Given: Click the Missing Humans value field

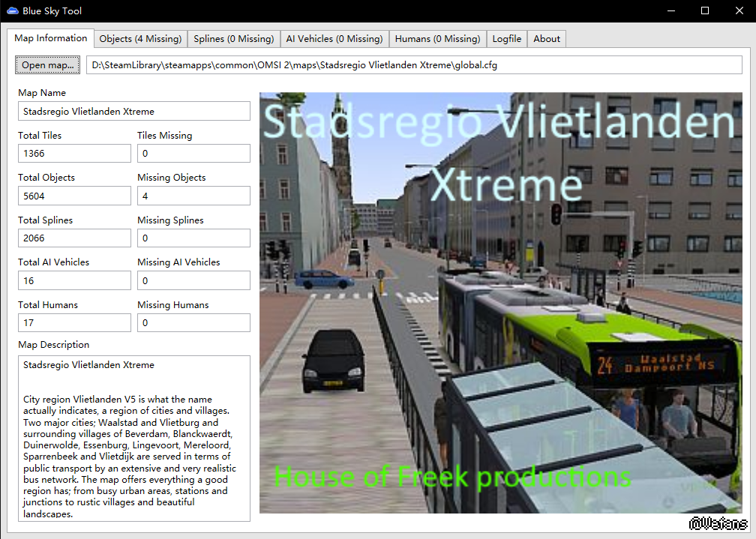Looking at the screenshot, I should (x=193, y=323).
